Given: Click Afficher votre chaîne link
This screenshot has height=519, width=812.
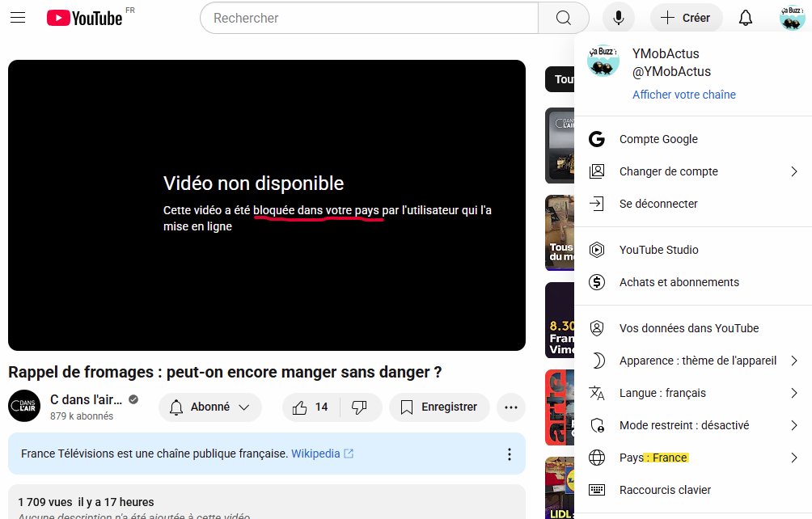Looking at the screenshot, I should point(683,95).
